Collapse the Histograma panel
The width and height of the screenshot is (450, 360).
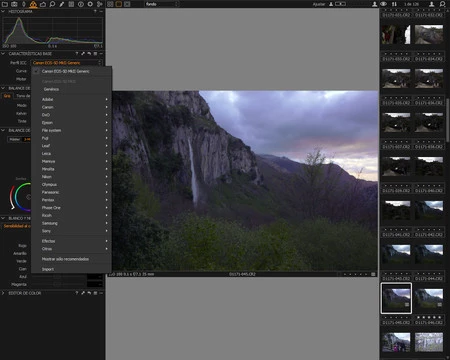pos(3,11)
